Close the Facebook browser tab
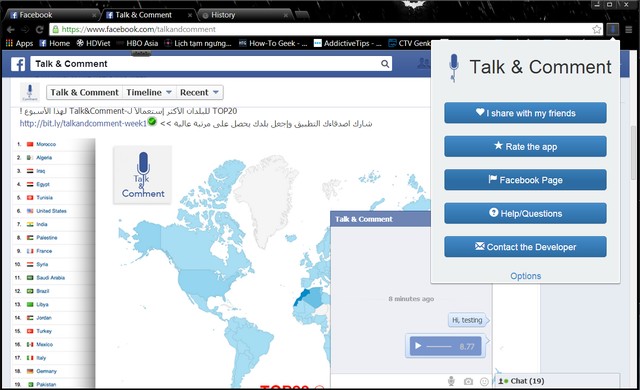640x390 pixels. 94,15
